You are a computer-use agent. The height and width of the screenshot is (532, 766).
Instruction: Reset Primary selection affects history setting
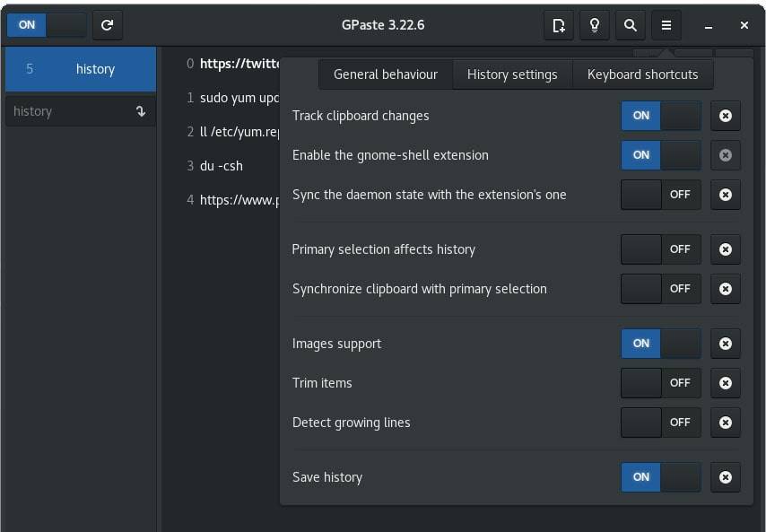tap(726, 249)
